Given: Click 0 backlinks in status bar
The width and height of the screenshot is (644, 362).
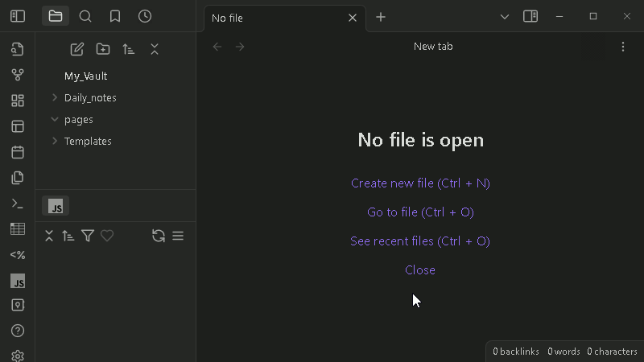Looking at the screenshot, I should click(516, 352).
